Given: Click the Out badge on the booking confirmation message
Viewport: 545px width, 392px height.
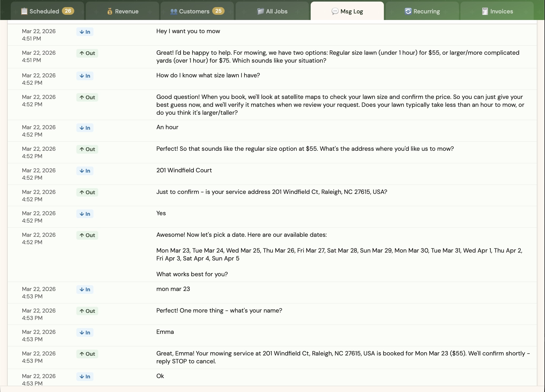Looking at the screenshot, I should tap(87, 354).
